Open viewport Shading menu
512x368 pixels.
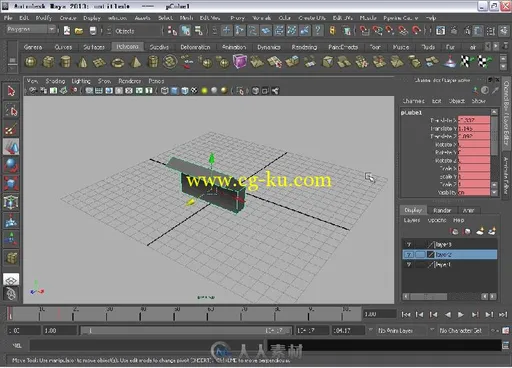(x=55, y=81)
